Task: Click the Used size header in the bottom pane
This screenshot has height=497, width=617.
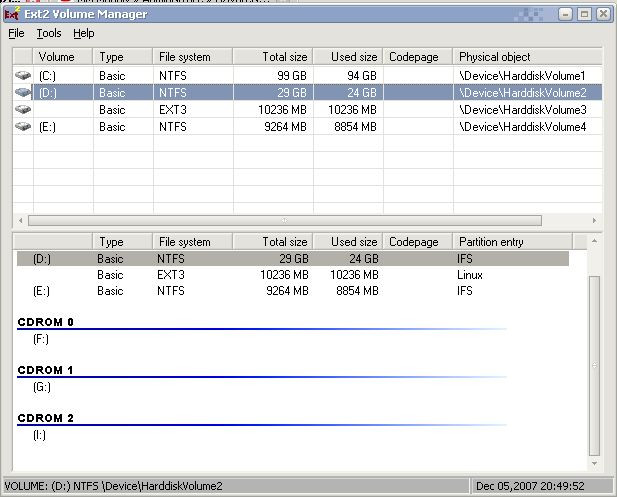Action: pos(348,242)
